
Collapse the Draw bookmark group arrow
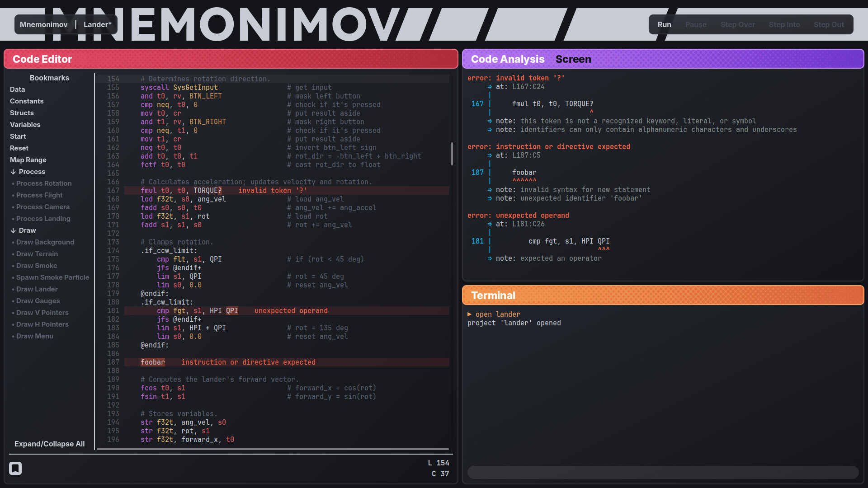(13, 230)
